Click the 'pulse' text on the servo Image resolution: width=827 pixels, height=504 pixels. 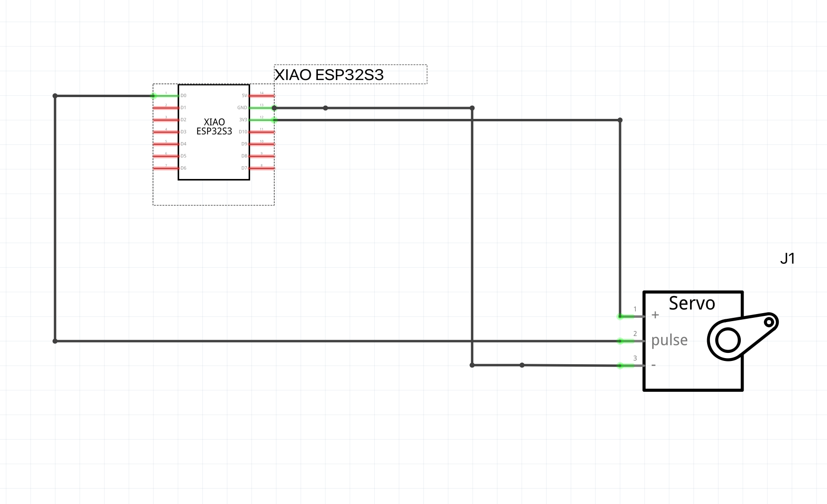click(x=669, y=341)
